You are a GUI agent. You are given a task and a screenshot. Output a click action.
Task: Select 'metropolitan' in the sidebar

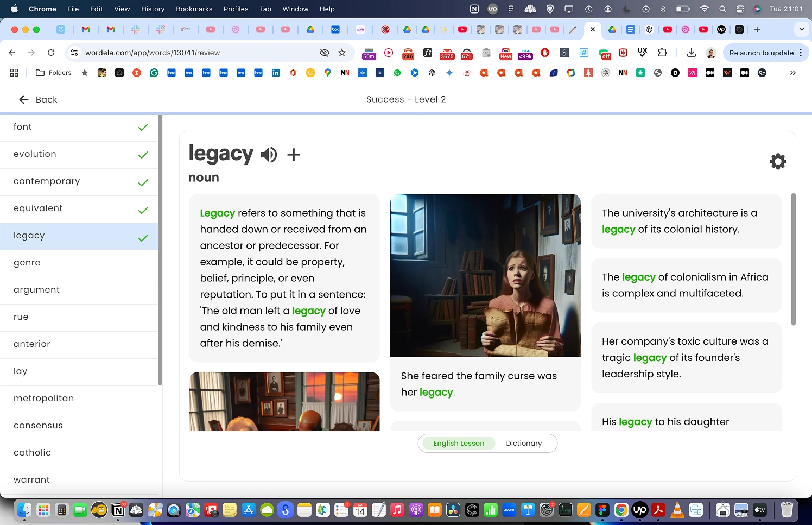click(x=79, y=399)
